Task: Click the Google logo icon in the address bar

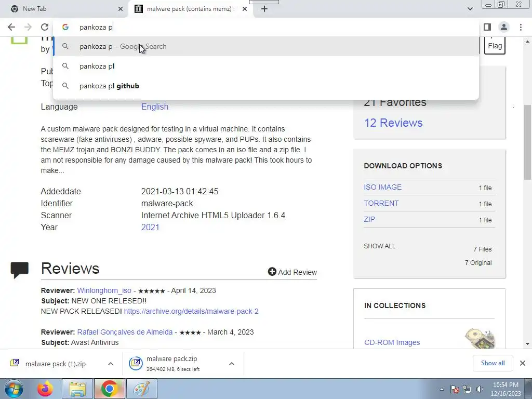Action: coord(65,27)
